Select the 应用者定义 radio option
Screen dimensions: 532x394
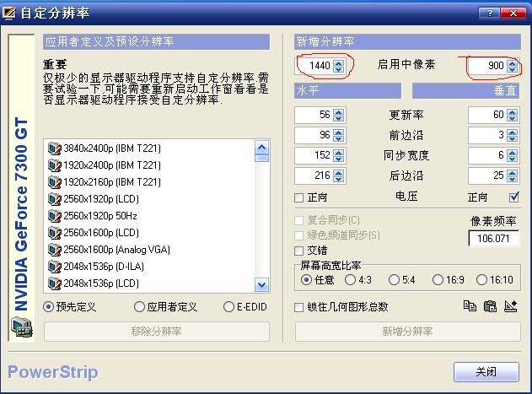pos(139,307)
